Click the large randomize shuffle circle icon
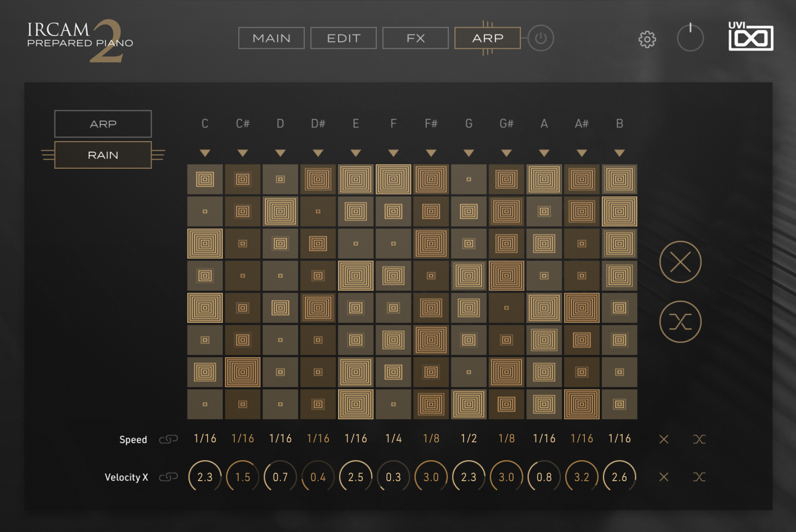The height and width of the screenshot is (532, 796). coord(680,321)
